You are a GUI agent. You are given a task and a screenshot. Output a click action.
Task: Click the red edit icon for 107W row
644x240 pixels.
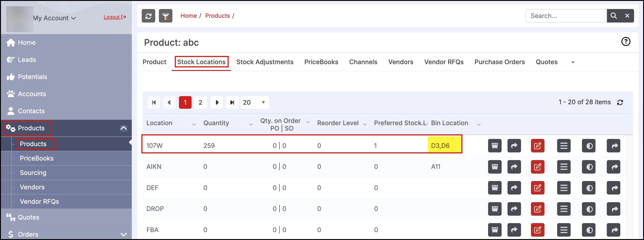coord(537,146)
